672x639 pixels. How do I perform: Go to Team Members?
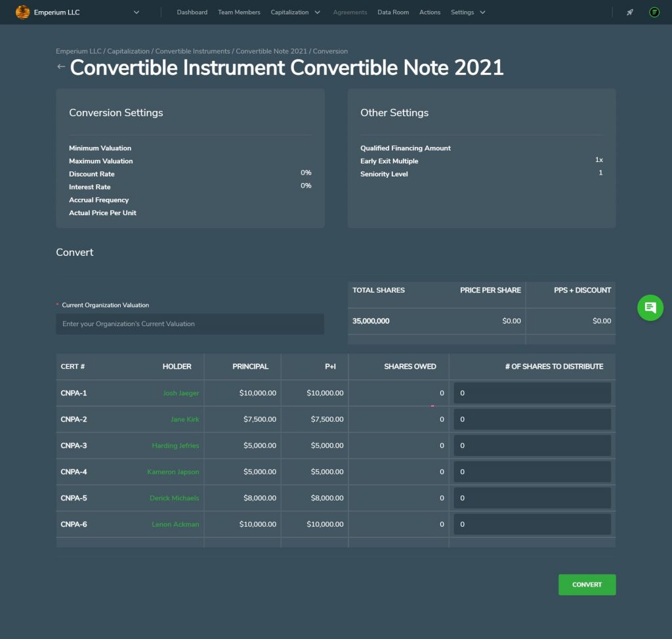pyautogui.click(x=239, y=12)
